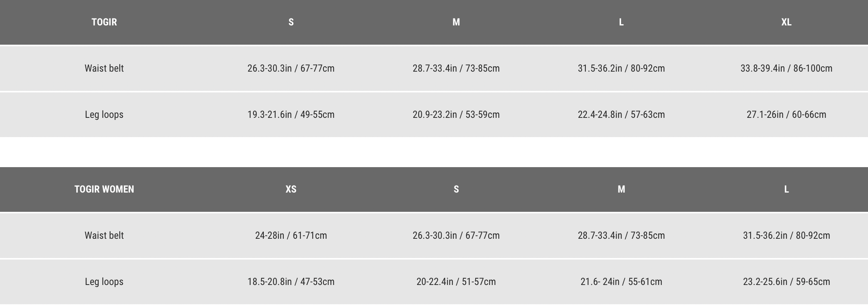Click the TOGIR WOMEN L size header

pyautogui.click(x=786, y=189)
